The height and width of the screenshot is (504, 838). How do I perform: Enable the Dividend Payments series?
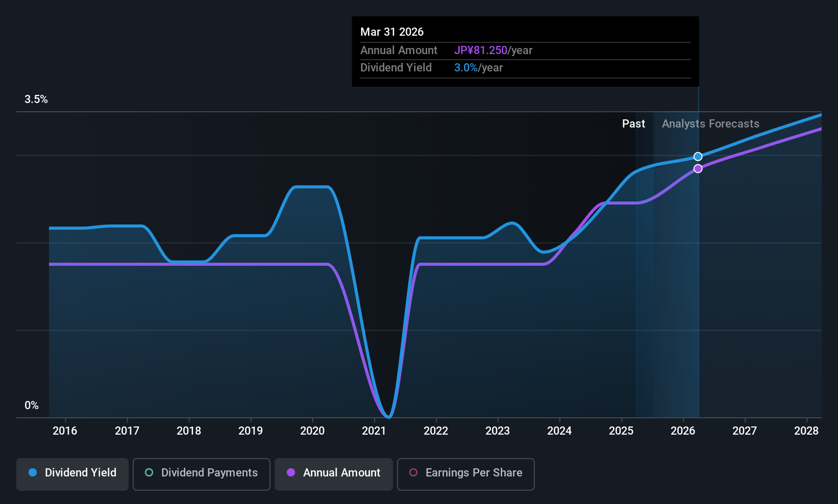click(x=202, y=474)
